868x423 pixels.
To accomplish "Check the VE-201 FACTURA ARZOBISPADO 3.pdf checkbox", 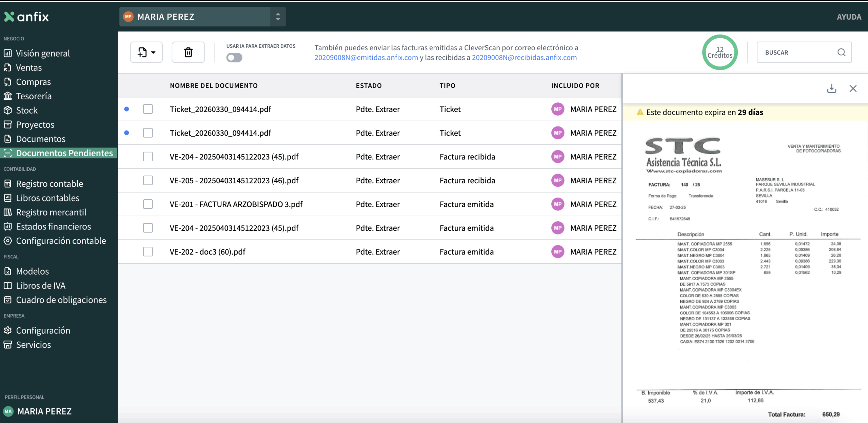I will tap(148, 204).
